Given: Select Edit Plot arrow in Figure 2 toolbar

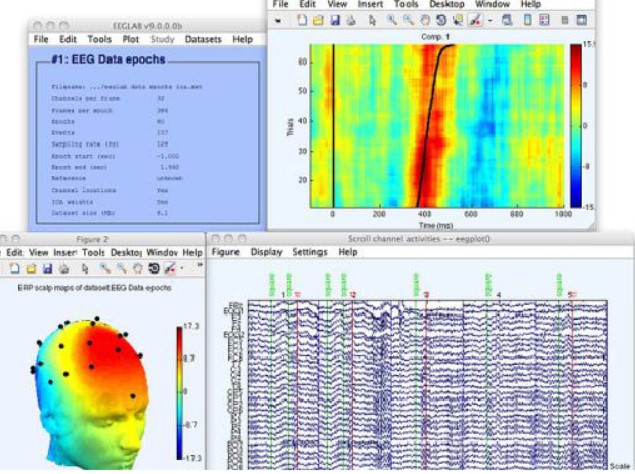Looking at the screenshot, I should coord(85,268).
